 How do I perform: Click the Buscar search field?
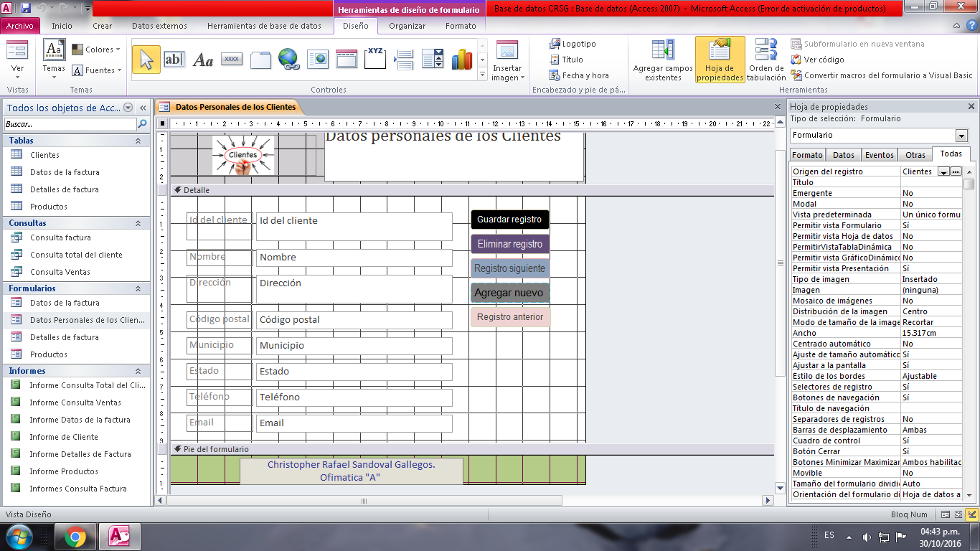tap(68, 123)
